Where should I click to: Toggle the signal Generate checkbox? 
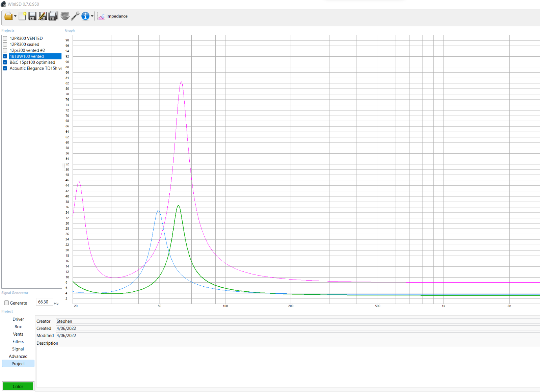pyautogui.click(x=6, y=303)
